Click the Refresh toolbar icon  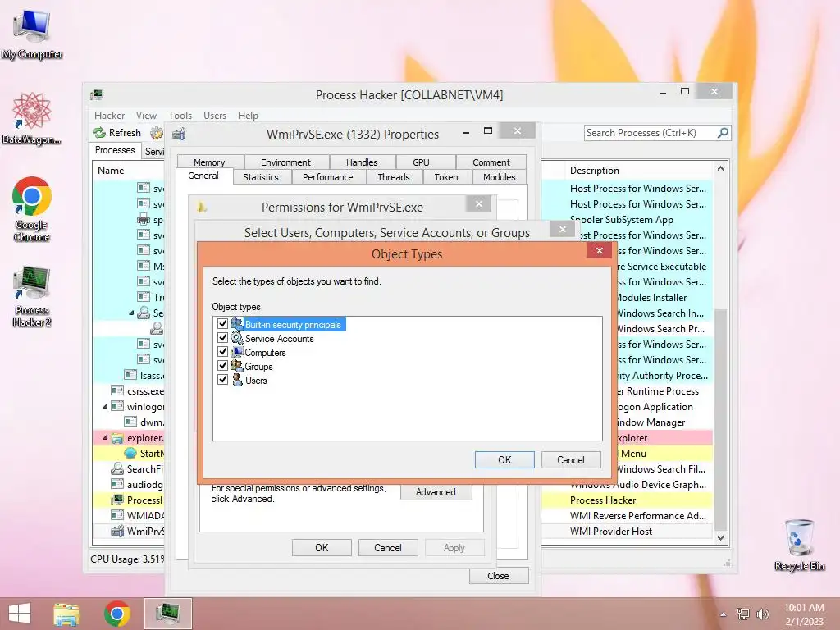(99, 132)
